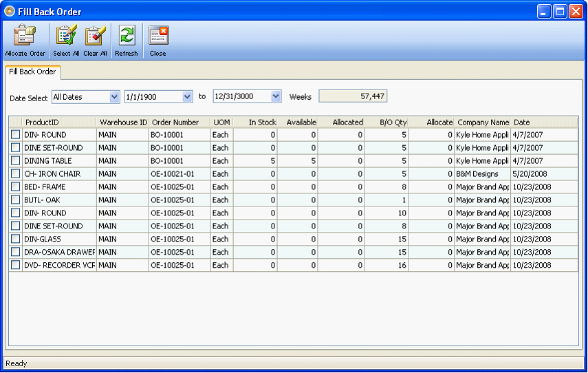The width and height of the screenshot is (588, 373).
Task: Select the DVD- RECORDER VCR product cell
Action: point(59,265)
